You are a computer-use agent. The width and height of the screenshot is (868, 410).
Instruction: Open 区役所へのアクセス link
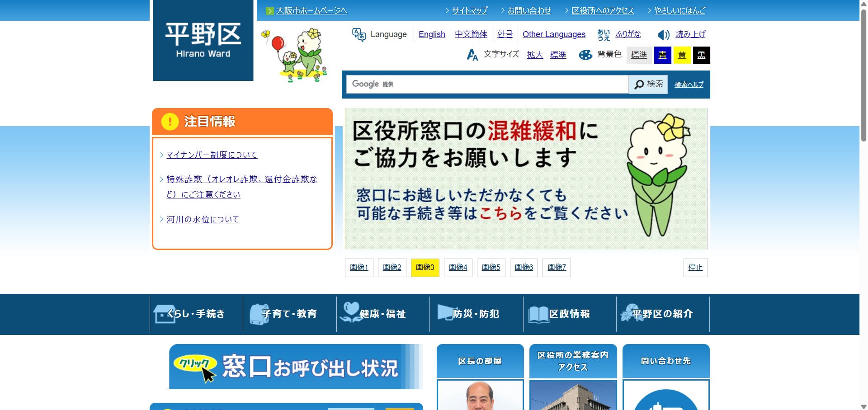pyautogui.click(x=603, y=11)
